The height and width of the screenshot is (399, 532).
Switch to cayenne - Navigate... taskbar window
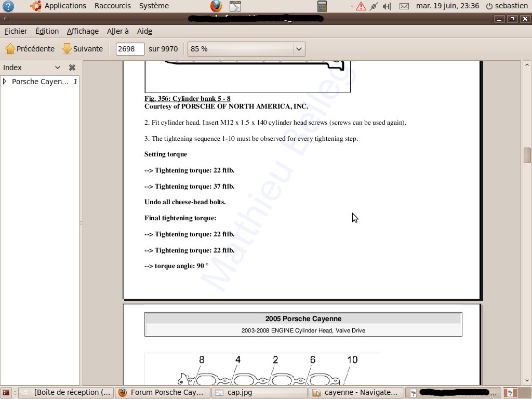coord(356,393)
